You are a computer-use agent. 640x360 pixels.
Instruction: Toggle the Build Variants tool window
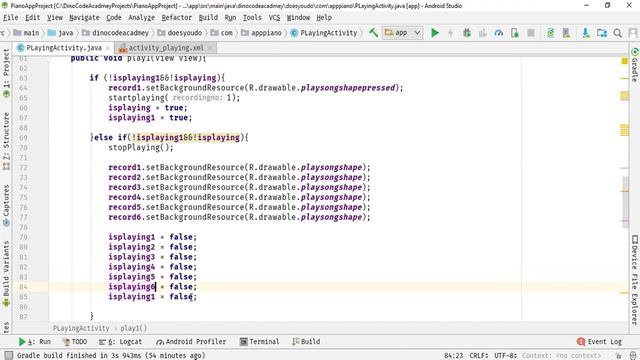(x=6, y=273)
